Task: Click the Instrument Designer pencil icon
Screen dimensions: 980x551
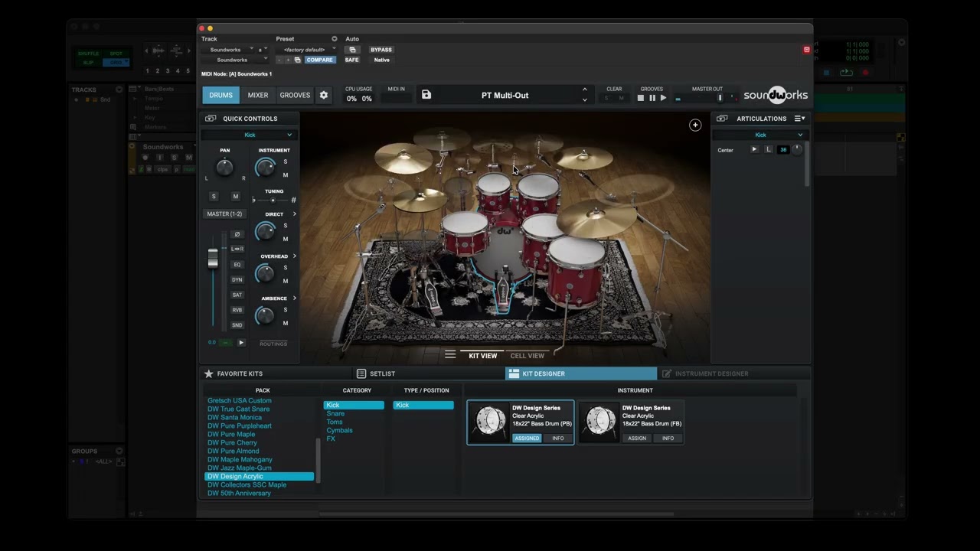Action: tap(667, 373)
